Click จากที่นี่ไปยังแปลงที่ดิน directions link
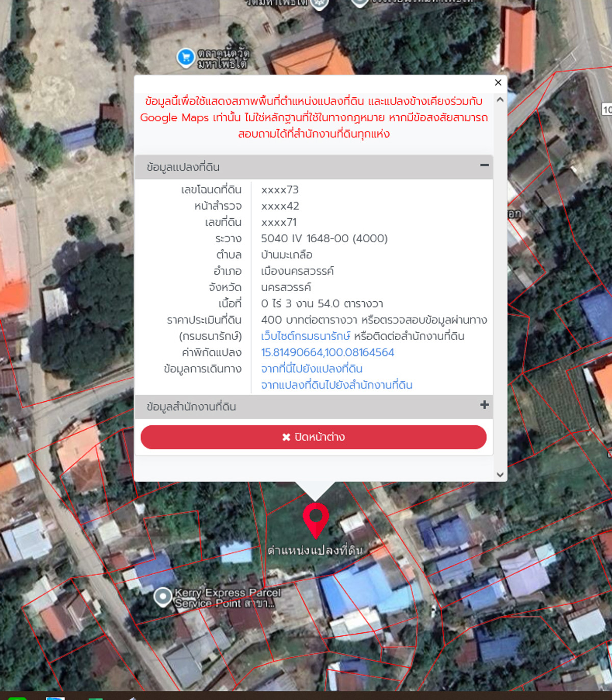 tap(312, 369)
